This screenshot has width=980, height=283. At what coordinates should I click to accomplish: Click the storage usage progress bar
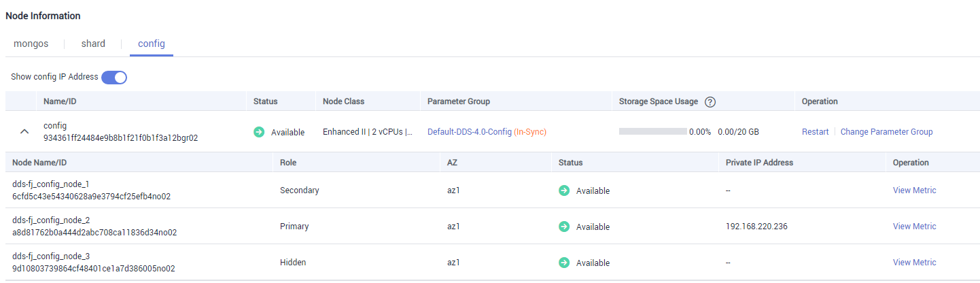click(652, 131)
